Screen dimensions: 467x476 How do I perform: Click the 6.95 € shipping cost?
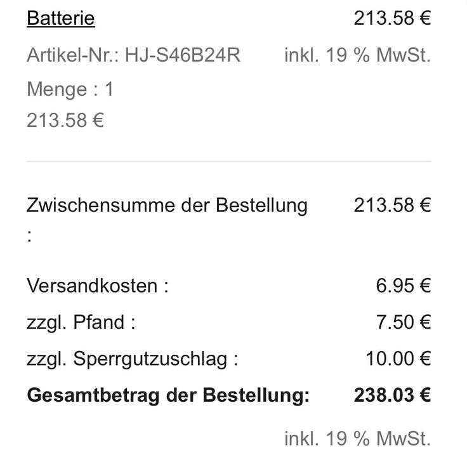coord(404,286)
